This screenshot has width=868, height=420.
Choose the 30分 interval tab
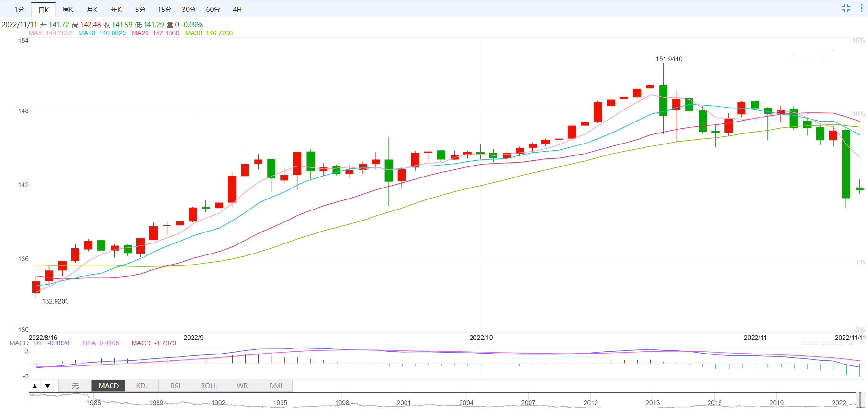point(189,10)
